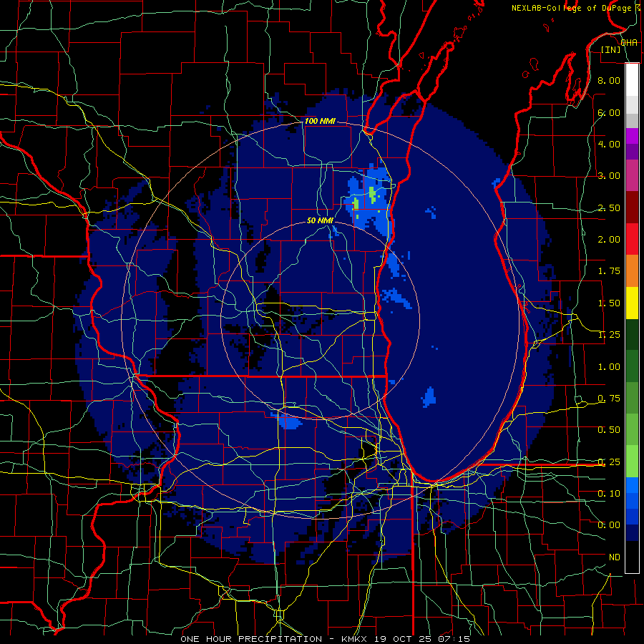644x644 pixels.
Task: Click the 50 NMI range ring label
Action: (320, 220)
